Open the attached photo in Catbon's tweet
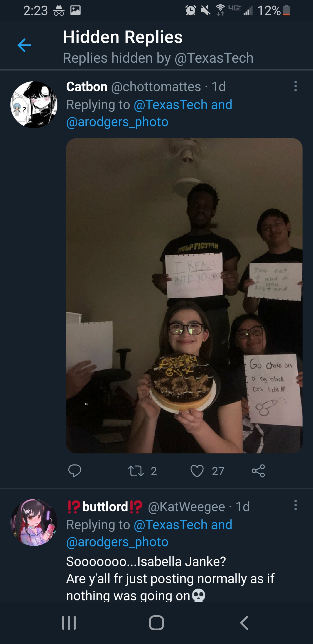The width and height of the screenshot is (313, 644). click(184, 296)
